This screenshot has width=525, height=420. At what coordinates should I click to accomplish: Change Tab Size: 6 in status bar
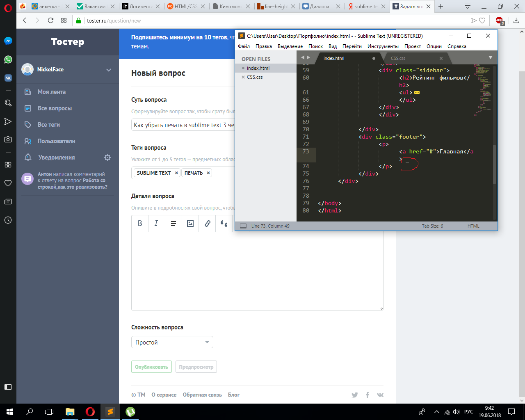coord(432,226)
